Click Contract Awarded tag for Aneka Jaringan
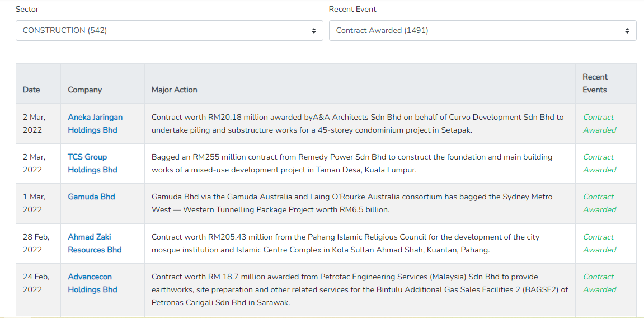Viewport: 644px width, 318px height. point(599,124)
